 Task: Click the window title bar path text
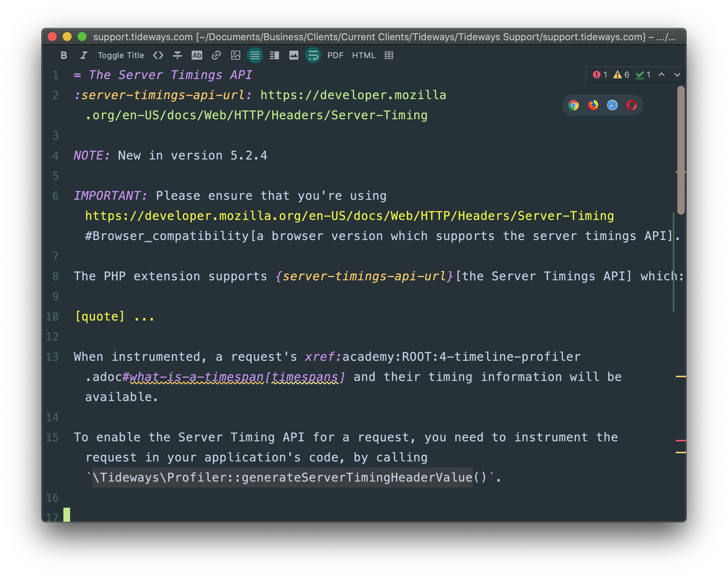coord(384,37)
